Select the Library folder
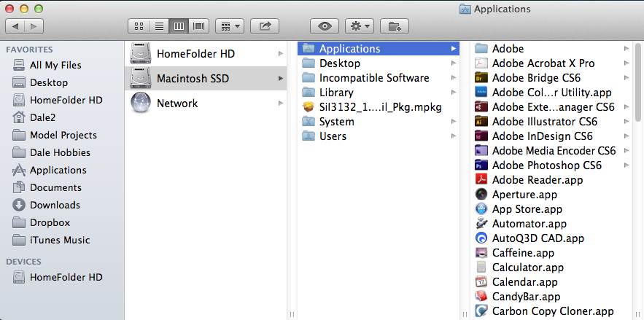 point(379,93)
